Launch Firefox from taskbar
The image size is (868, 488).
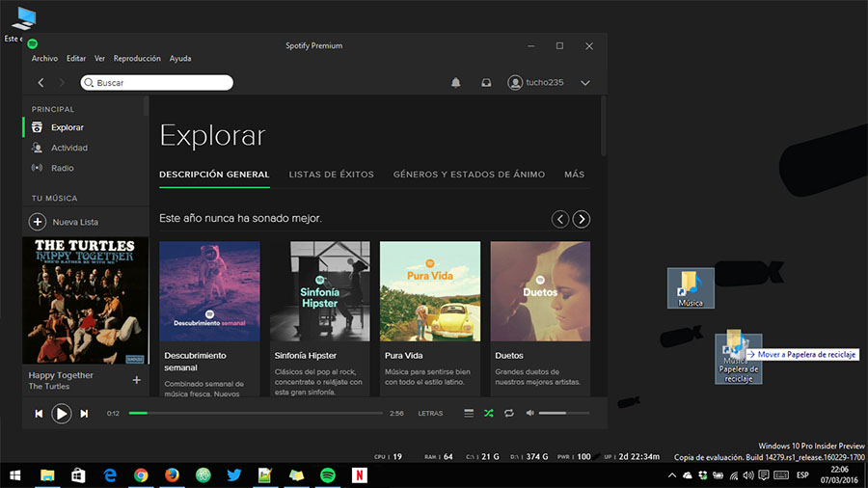tap(173, 475)
